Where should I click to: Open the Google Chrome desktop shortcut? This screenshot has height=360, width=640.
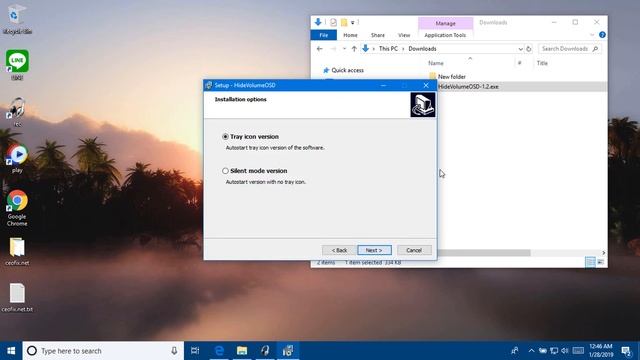click(x=17, y=208)
